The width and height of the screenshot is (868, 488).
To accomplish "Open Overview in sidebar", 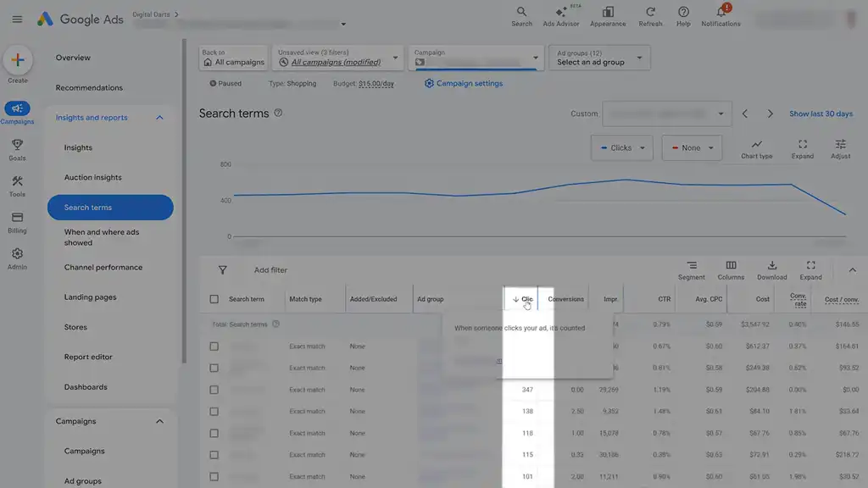I will point(73,58).
